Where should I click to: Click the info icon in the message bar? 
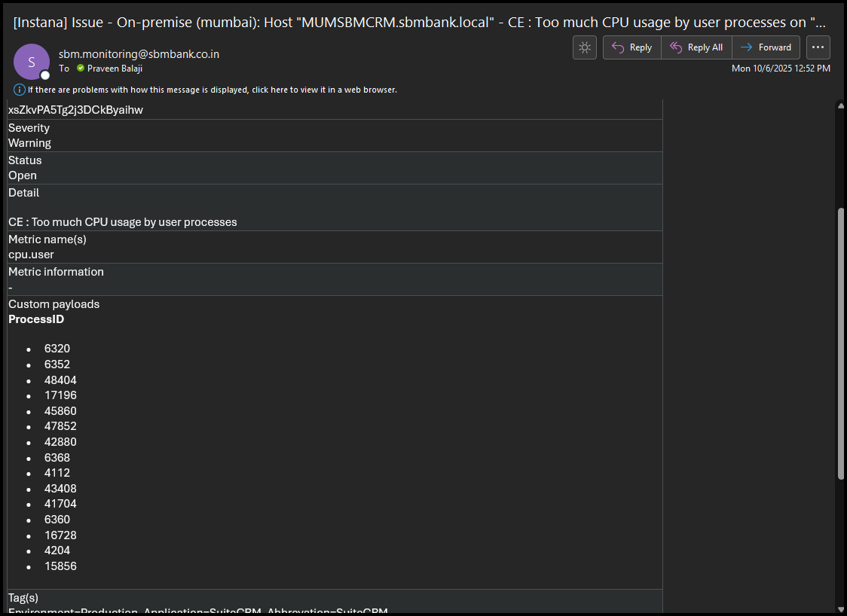click(x=20, y=90)
